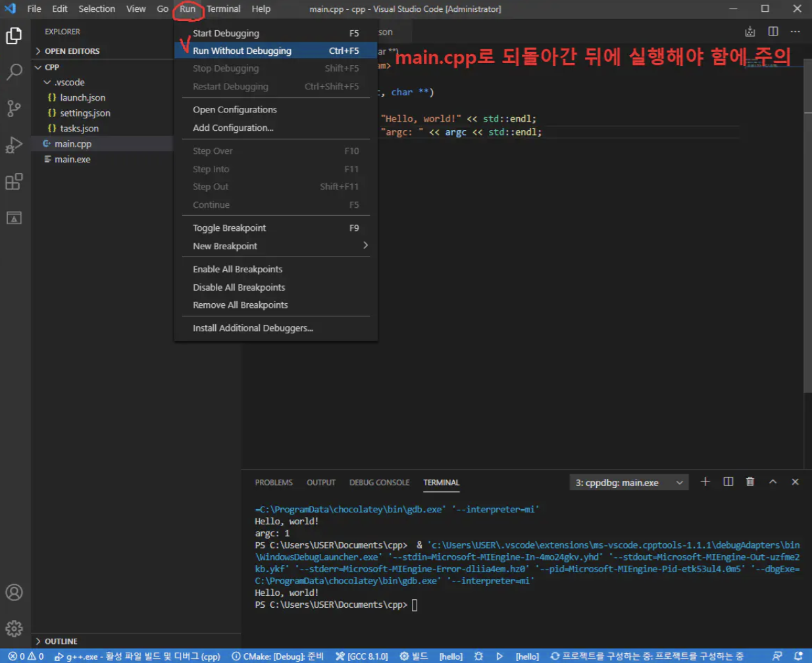The width and height of the screenshot is (812, 663).
Task: Open the Search view icon
Action: point(14,72)
